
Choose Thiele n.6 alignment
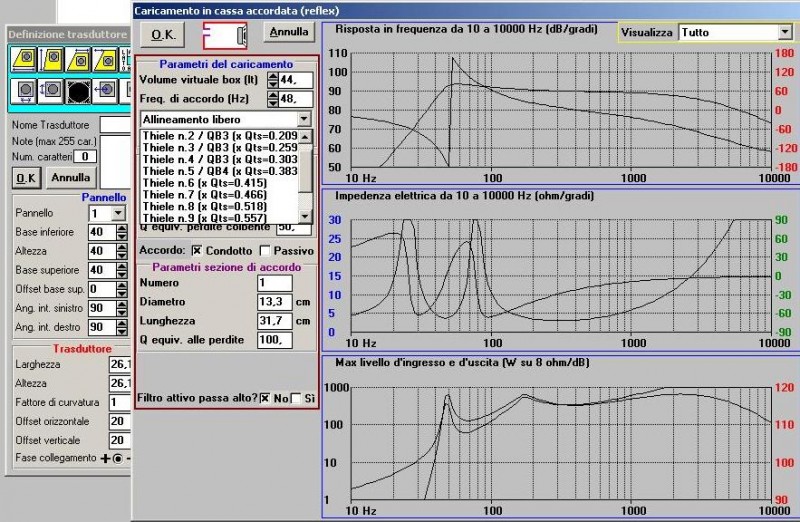(220, 183)
